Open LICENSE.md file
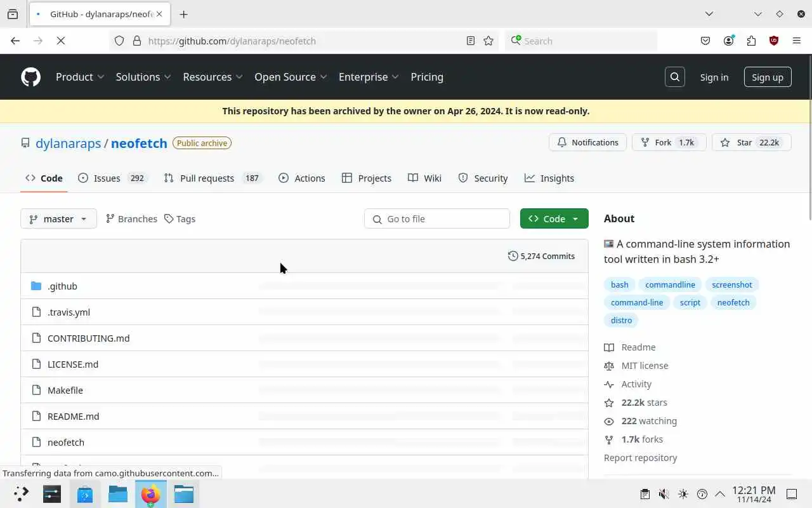The height and width of the screenshot is (508, 812). click(73, 364)
